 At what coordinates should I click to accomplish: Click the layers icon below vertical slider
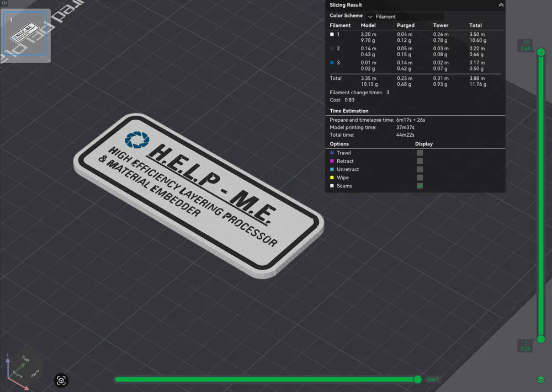click(x=541, y=380)
